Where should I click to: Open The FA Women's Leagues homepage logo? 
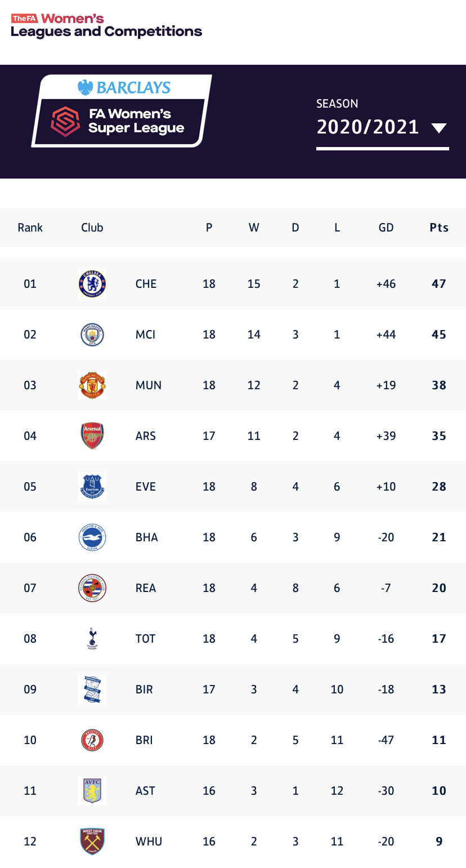[x=106, y=26]
